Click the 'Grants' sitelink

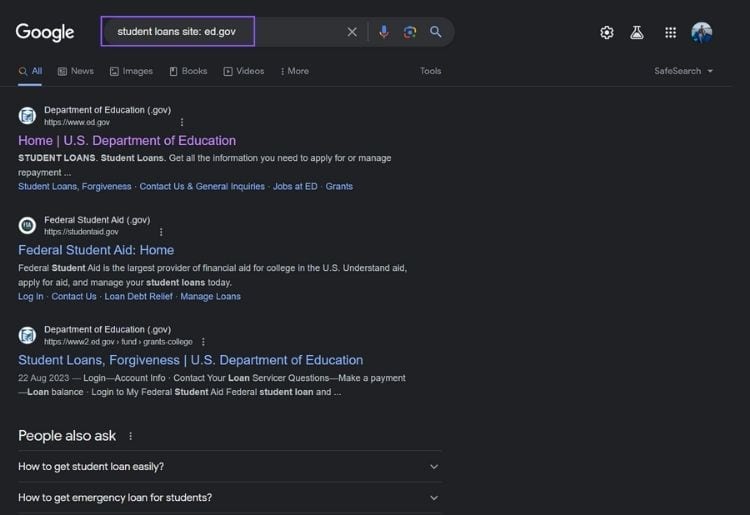tap(339, 186)
